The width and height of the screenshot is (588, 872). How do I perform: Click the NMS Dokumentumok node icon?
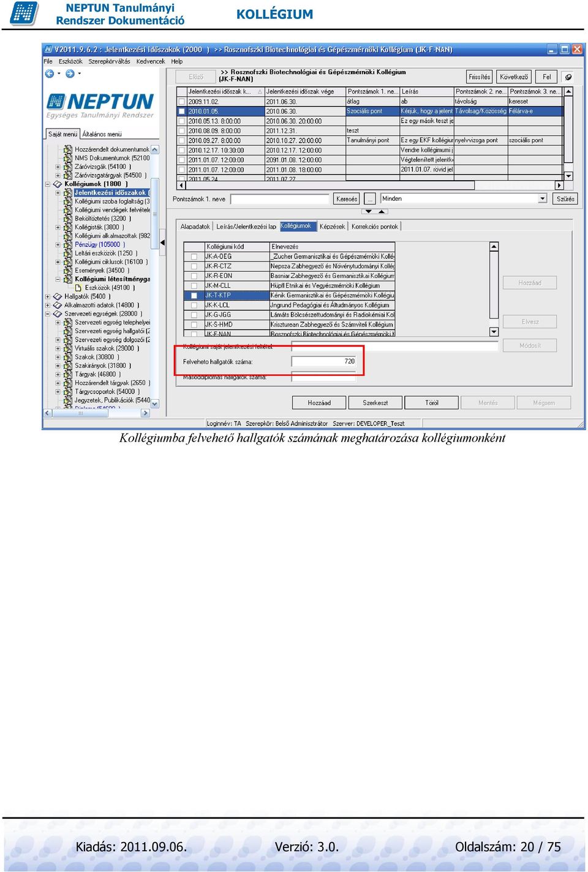click(68, 158)
